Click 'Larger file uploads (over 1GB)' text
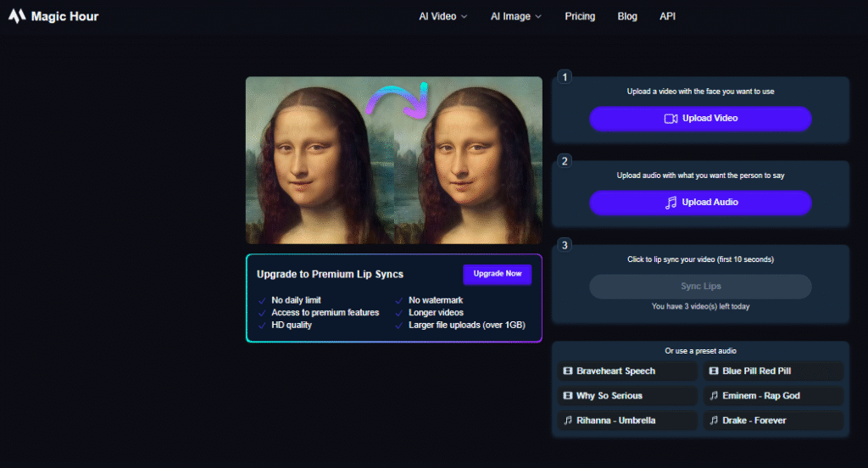 click(467, 325)
